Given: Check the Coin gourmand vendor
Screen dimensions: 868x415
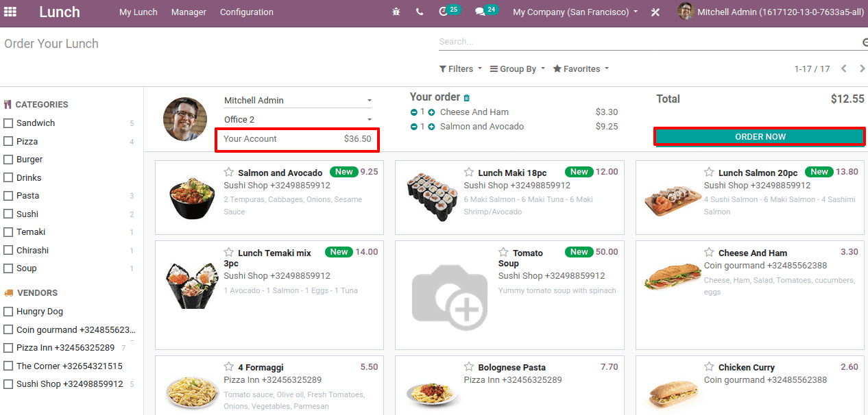Looking at the screenshot, I should pyautogui.click(x=8, y=330).
